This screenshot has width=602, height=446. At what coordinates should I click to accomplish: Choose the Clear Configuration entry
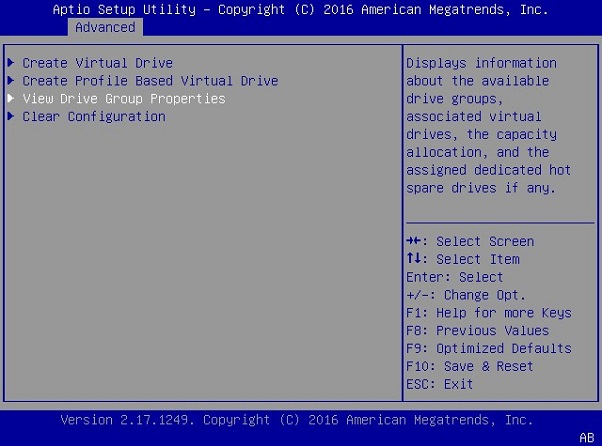pos(94,117)
